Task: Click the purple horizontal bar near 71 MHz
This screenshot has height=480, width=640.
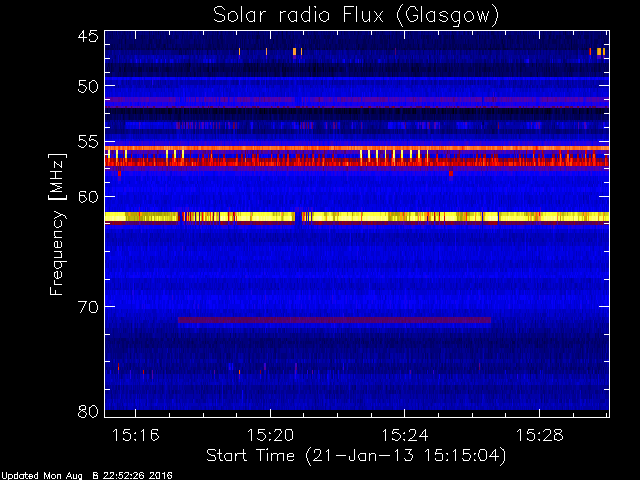Action: coord(334,320)
